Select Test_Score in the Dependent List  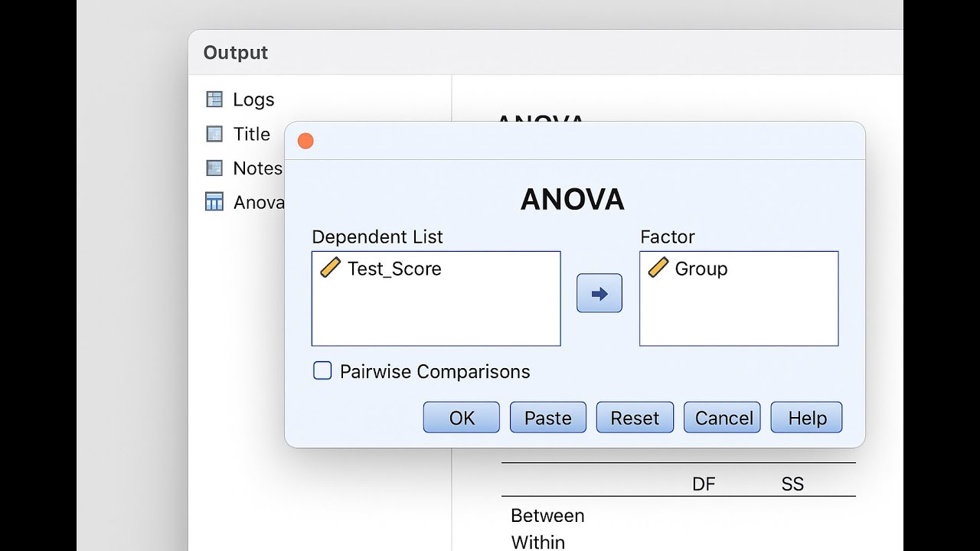(x=394, y=269)
